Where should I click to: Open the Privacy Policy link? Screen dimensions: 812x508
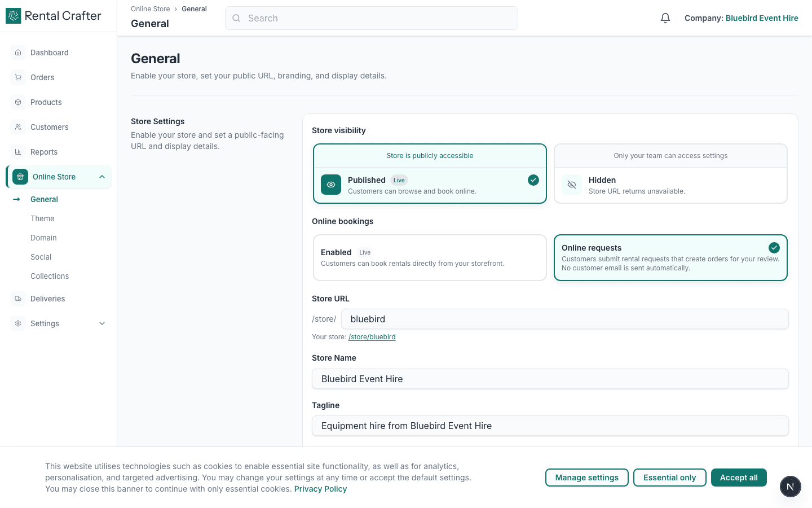click(320, 489)
